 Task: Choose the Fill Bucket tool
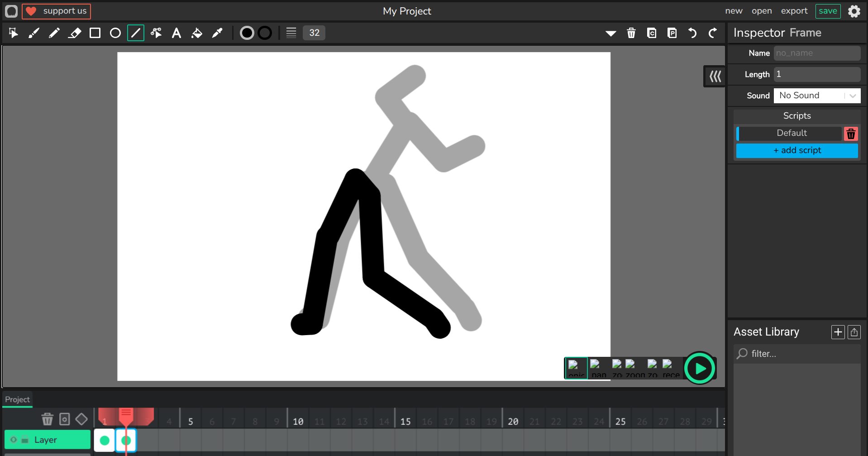197,33
